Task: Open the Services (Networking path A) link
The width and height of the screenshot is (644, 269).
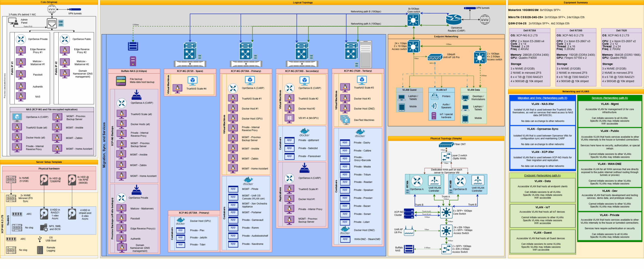Action: pyautogui.click(x=609, y=98)
